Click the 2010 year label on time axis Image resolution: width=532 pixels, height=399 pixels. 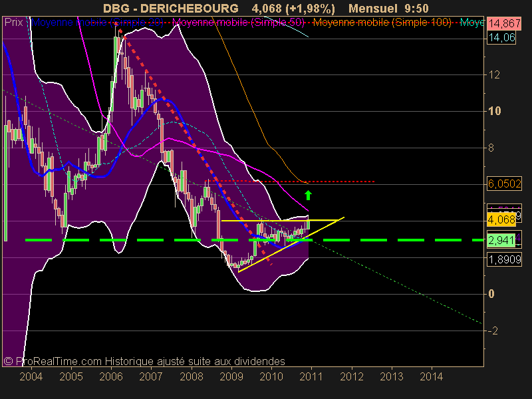pyautogui.click(x=271, y=376)
